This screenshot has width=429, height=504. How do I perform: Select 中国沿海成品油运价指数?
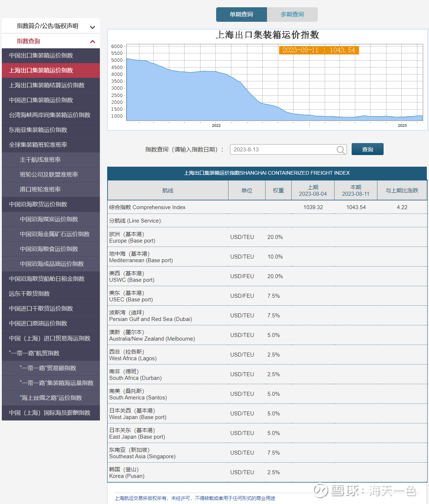coord(51,264)
